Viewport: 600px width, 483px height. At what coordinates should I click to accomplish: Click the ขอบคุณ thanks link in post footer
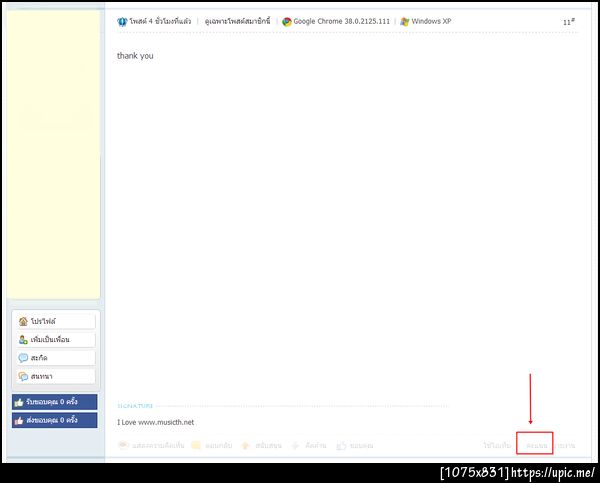[x=355, y=445]
